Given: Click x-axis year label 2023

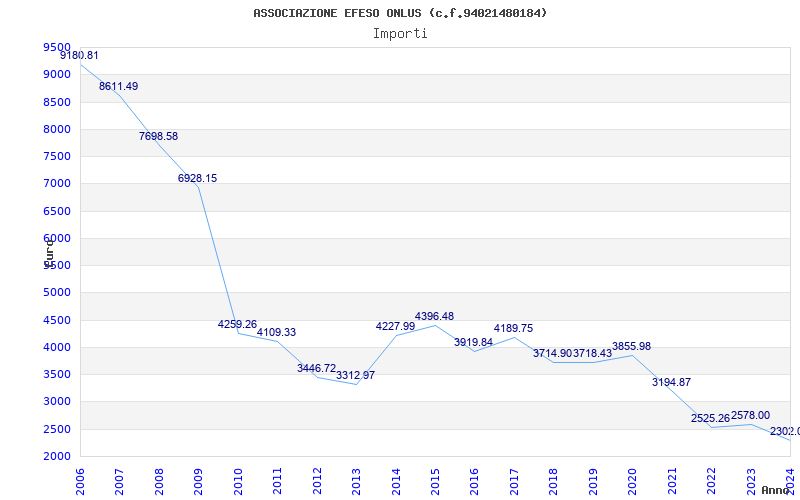Looking at the screenshot, I should 752,482.
